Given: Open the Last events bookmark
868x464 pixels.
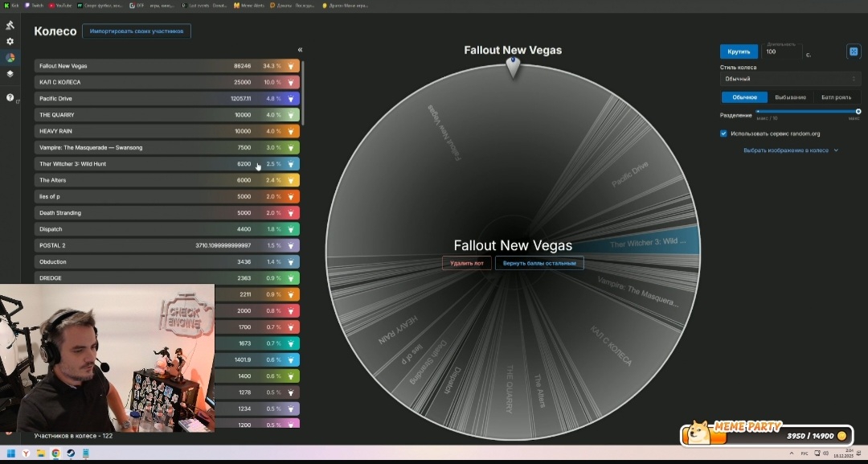Looking at the screenshot, I should [204, 6].
